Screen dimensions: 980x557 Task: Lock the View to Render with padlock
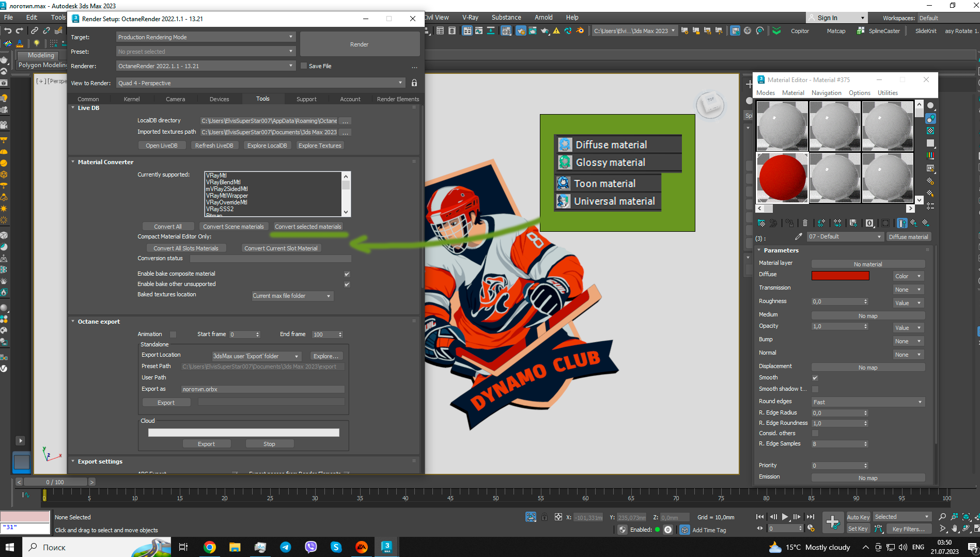click(414, 83)
